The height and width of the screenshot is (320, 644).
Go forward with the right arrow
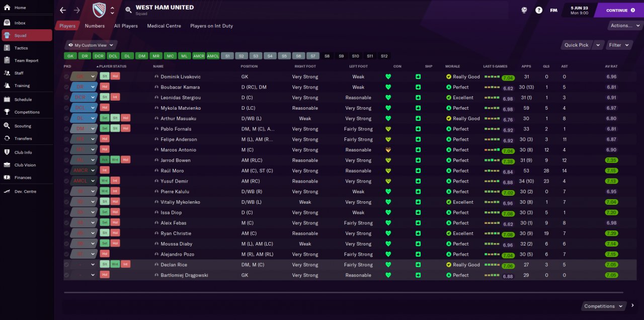pyautogui.click(x=76, y=10)
